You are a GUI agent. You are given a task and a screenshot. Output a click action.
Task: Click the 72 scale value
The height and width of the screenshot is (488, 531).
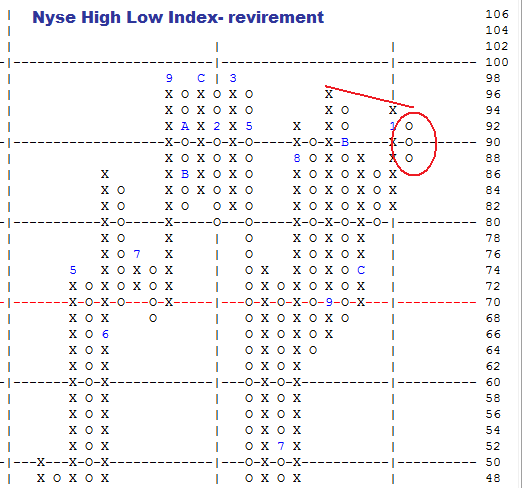point(493,287)
